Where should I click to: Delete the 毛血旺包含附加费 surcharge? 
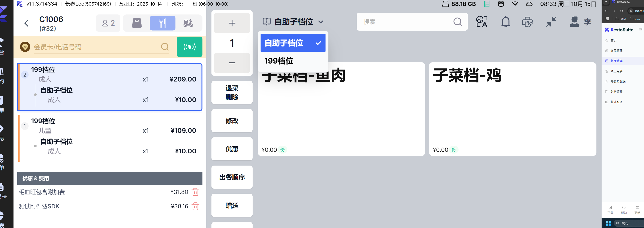tap(195, 192)
